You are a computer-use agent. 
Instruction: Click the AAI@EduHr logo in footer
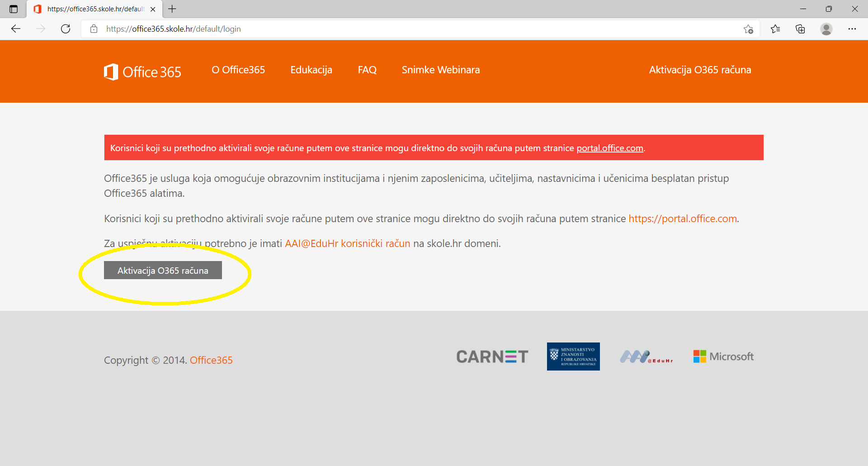point(646,357)
